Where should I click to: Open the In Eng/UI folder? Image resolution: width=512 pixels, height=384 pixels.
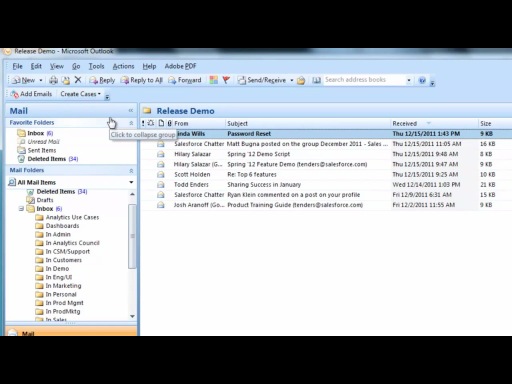54,277
